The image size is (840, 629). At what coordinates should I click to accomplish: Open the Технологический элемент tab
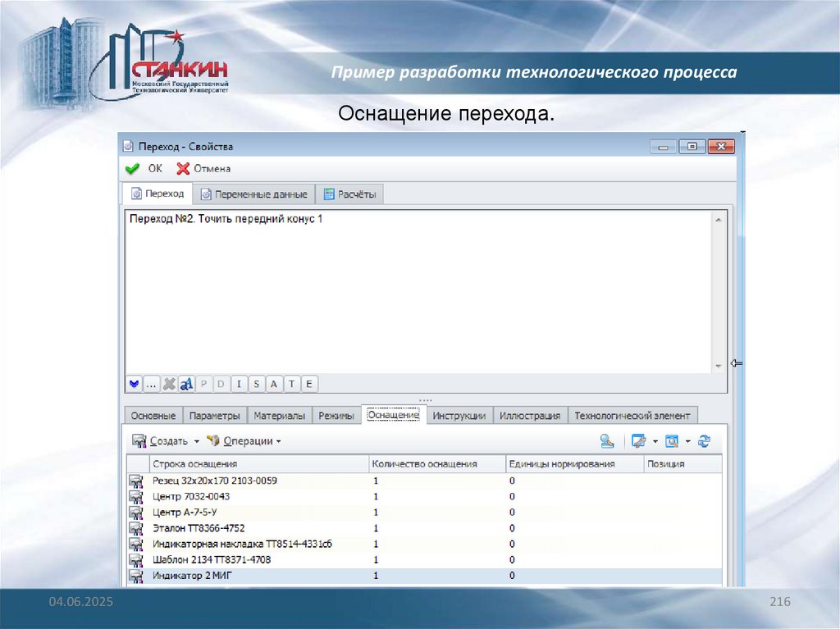point(632,416)
